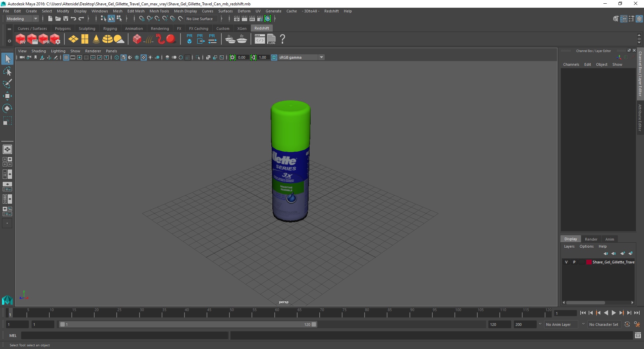This screenshot has width=644, height=349.
Task: Toggle use all lights in viewport
Action: point(150,57)
